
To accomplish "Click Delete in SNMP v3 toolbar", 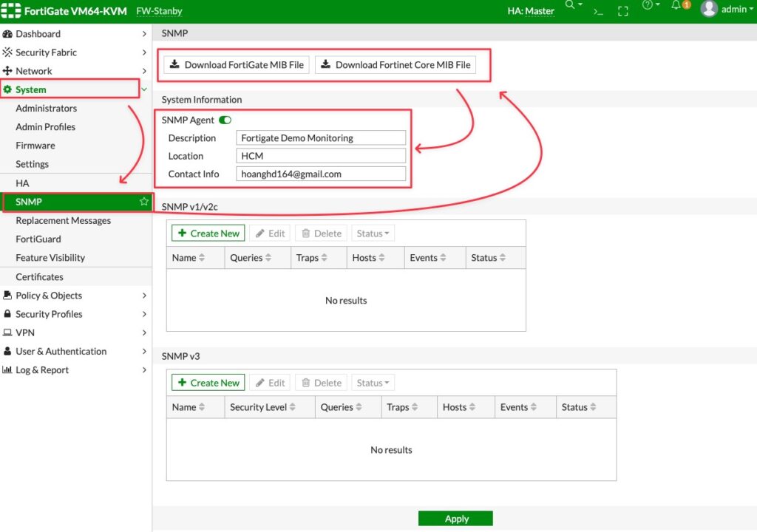I will tap(322, 383).
